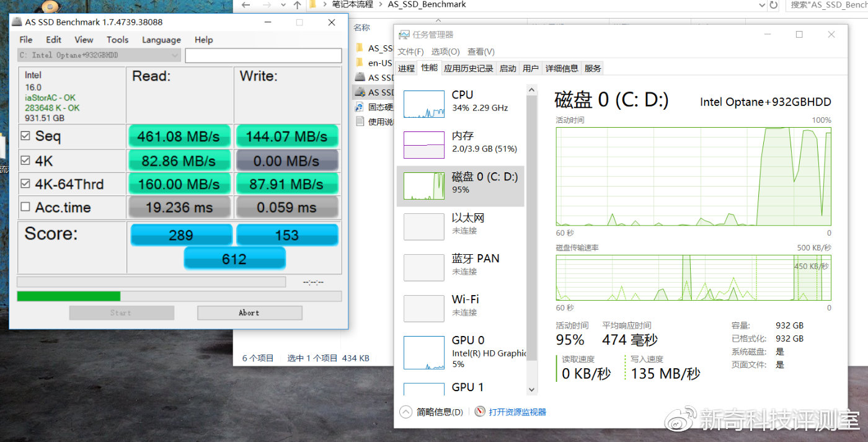Screen dimensions: 868x442
Task: Go up one folder in File Explorer
Action: 298,5
